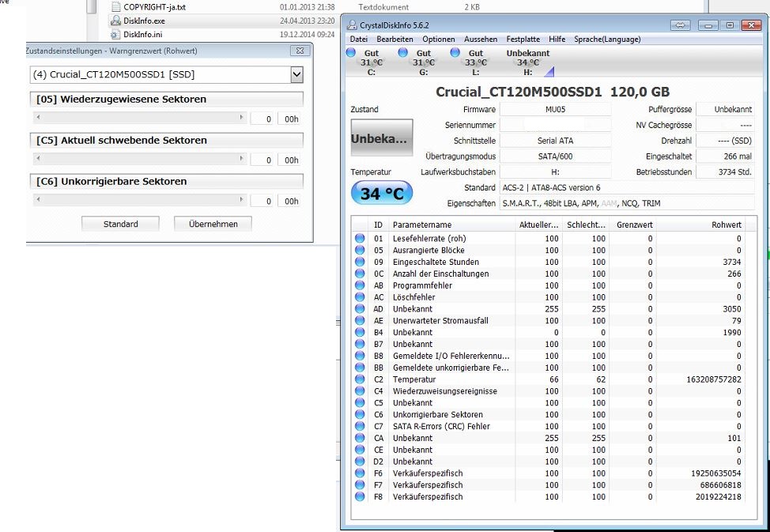Click left arrow of Aktuell schwebende Sektoren slider
Viewport: 770px width, 532px height.
[38, 159]
